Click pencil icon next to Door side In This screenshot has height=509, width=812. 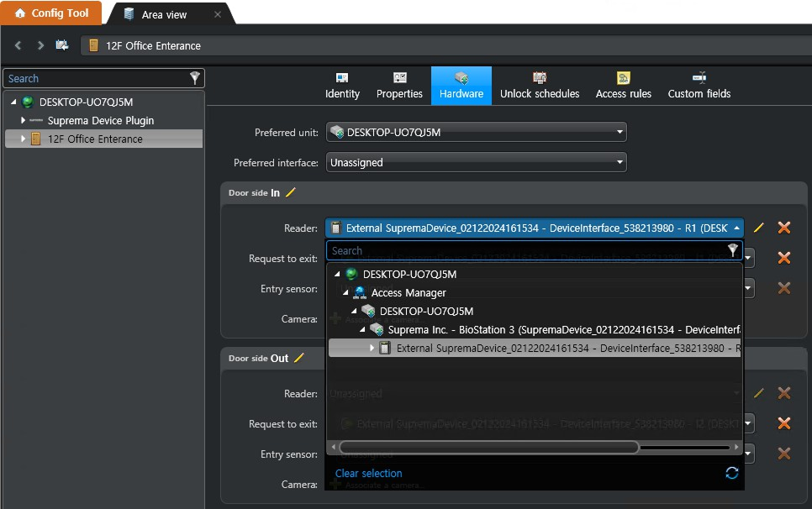291,192
